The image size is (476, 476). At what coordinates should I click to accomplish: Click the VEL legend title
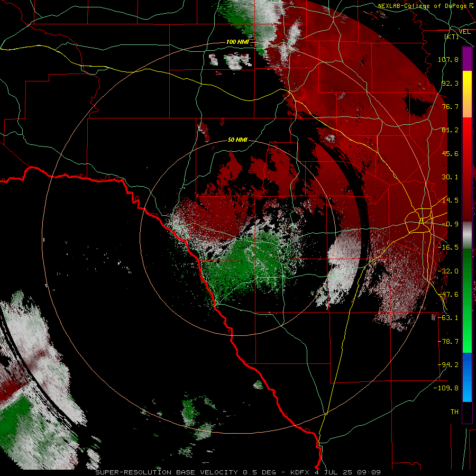465,32
